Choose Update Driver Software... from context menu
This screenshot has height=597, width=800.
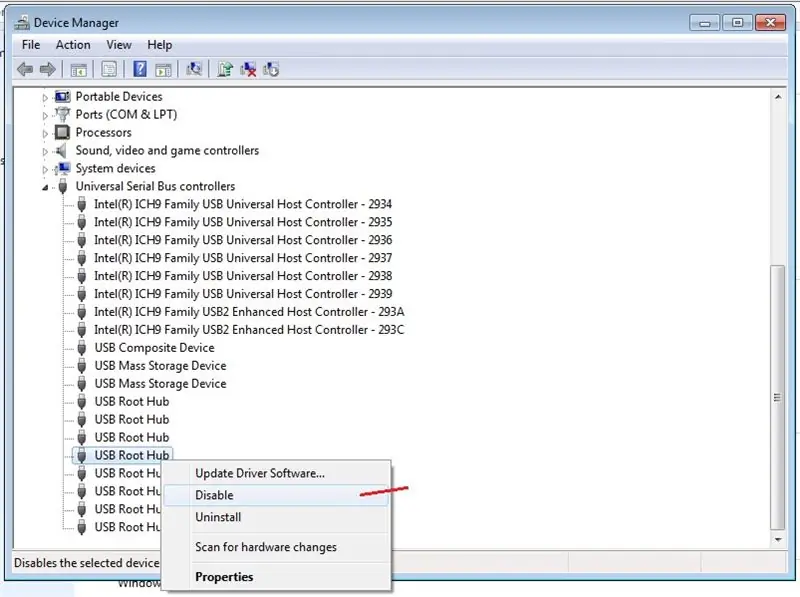pos(276,474)
